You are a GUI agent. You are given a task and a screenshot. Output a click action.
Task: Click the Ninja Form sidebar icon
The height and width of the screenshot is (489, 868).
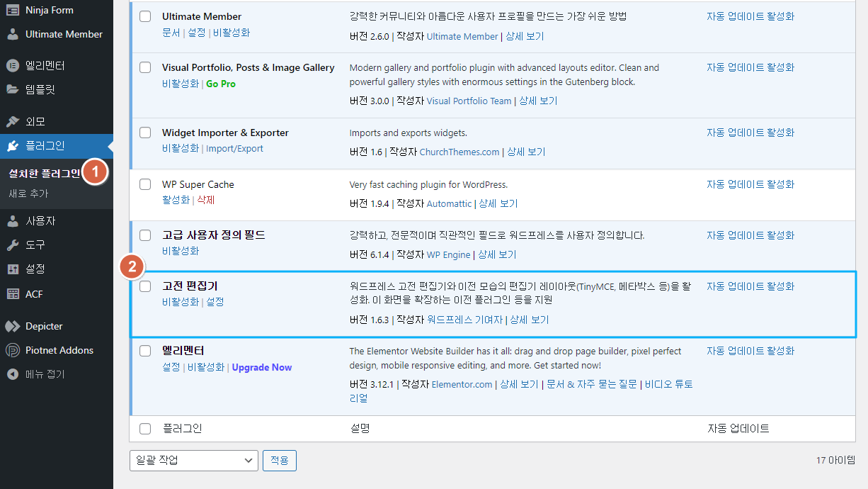coord(13,10)
